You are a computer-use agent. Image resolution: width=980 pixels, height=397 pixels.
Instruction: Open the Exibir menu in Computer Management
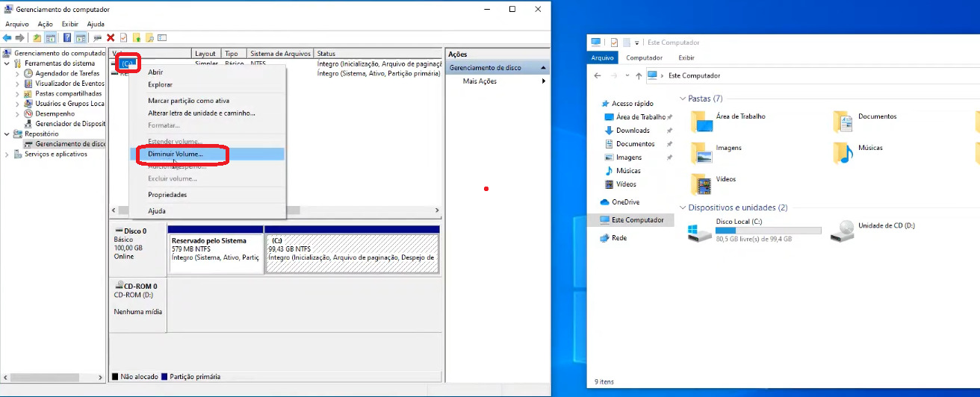[70, 24]
